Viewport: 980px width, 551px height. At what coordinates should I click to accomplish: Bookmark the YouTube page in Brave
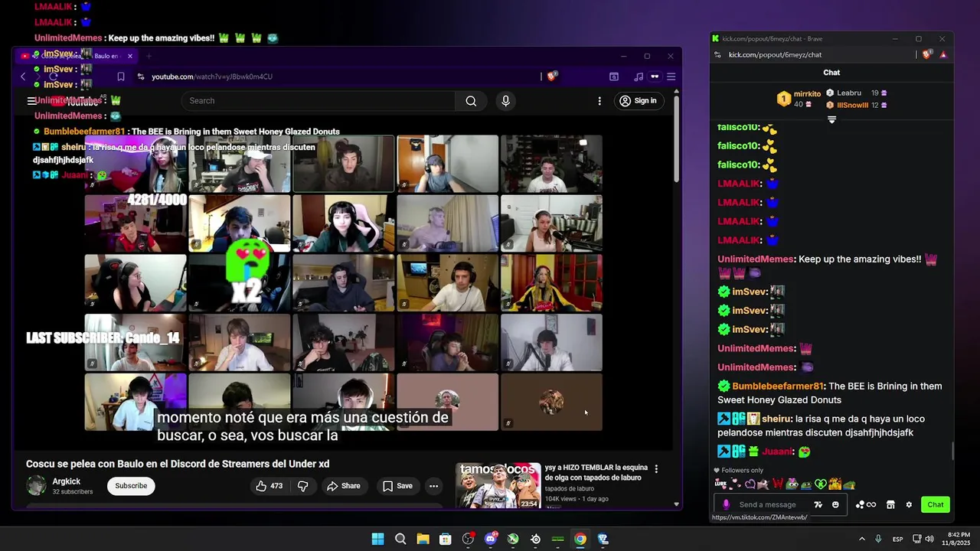coord(121,77)
